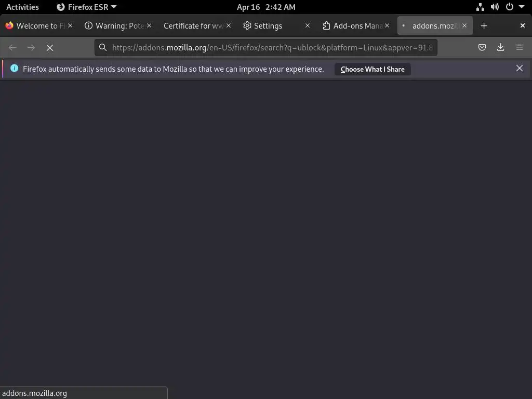Open a new tab
Screen dimensions: 532x399
[484, 26]
